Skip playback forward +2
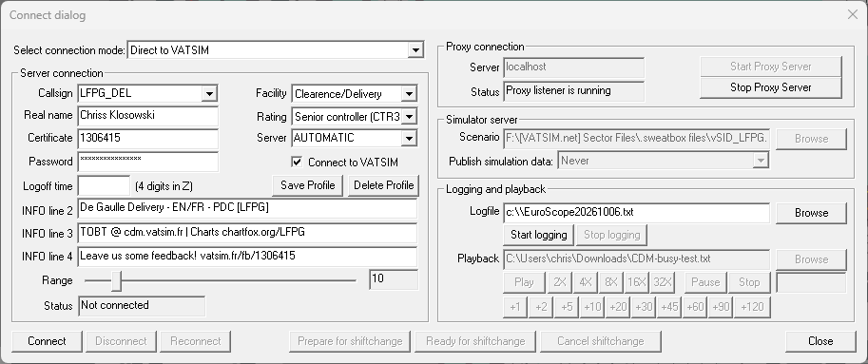The height and width of the screenshot is (364, 868). 541,307
